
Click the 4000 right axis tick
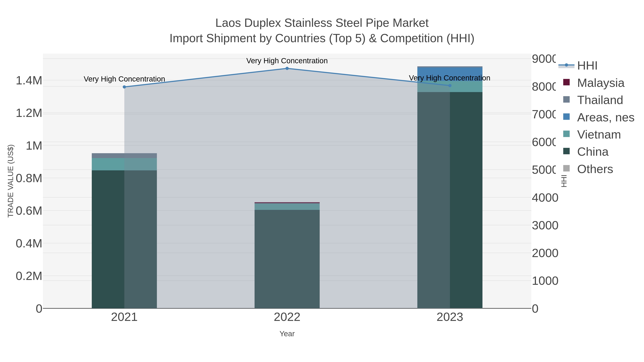tap(545, 198)
